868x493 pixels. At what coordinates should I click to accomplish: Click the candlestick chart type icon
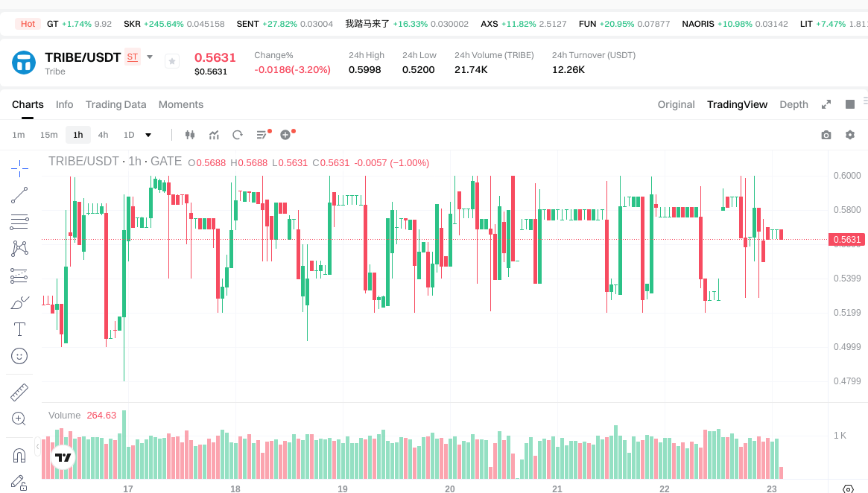(x=189, y=135)
